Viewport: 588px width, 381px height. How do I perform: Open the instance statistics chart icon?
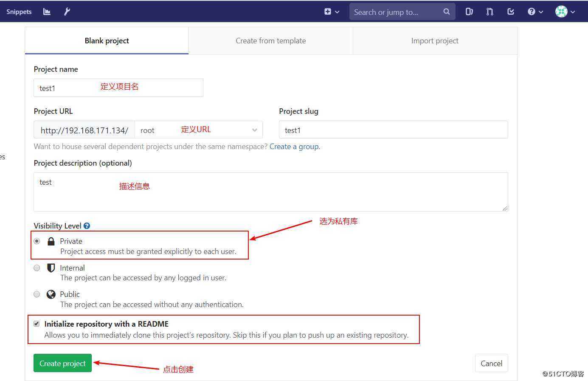point(47,11)
